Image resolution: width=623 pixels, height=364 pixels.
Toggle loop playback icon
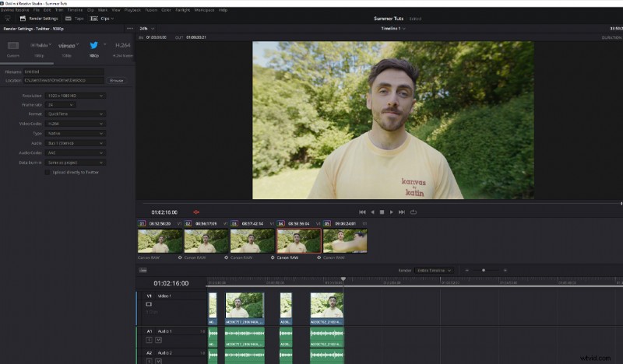(x=414, y=212)
